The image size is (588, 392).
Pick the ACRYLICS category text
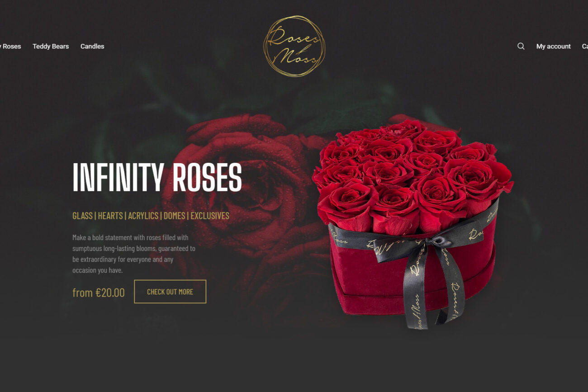click(x=143, y=216)
